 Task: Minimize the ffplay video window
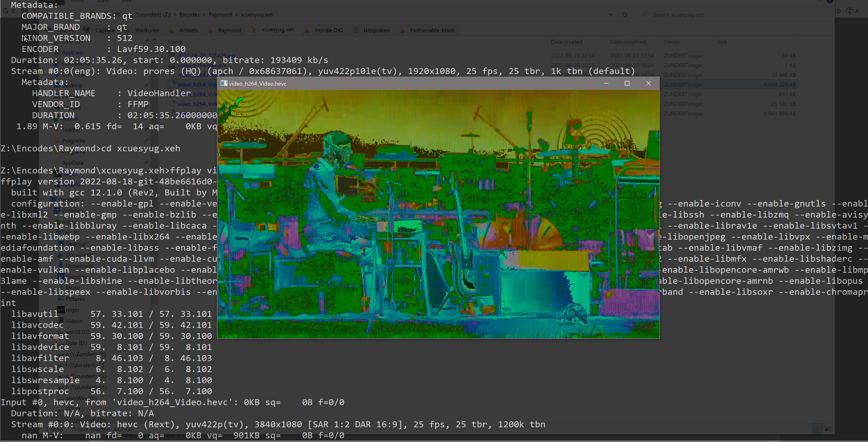click(606, 83)
